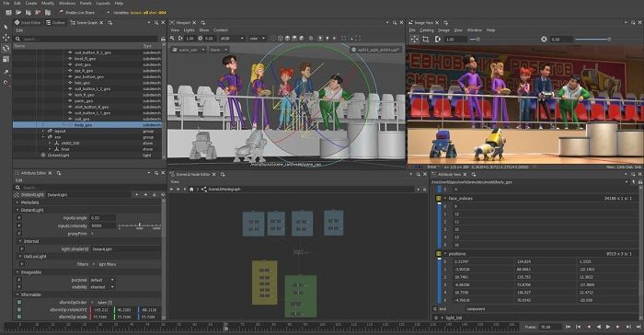The width and height of the screenshot is (644, 335).
Task: Click the home icon in node editor
Action: [191, 189]
